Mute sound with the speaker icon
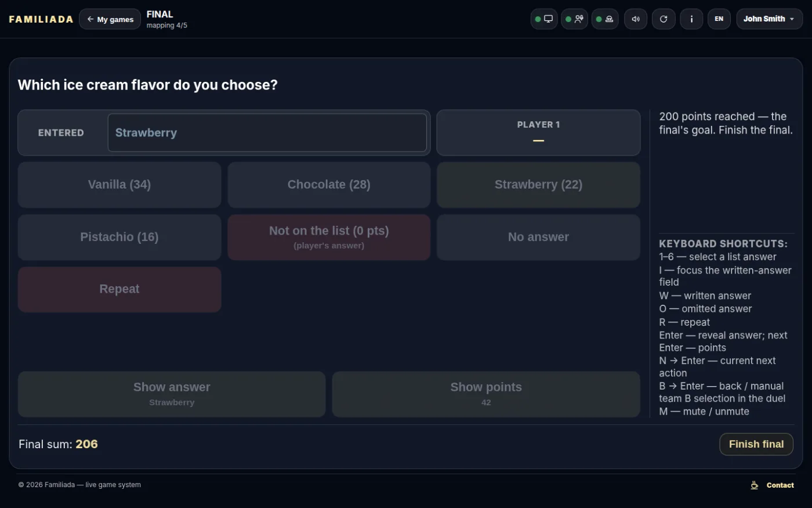The height and width of the screenshot is (508, 812). (636, 19)
